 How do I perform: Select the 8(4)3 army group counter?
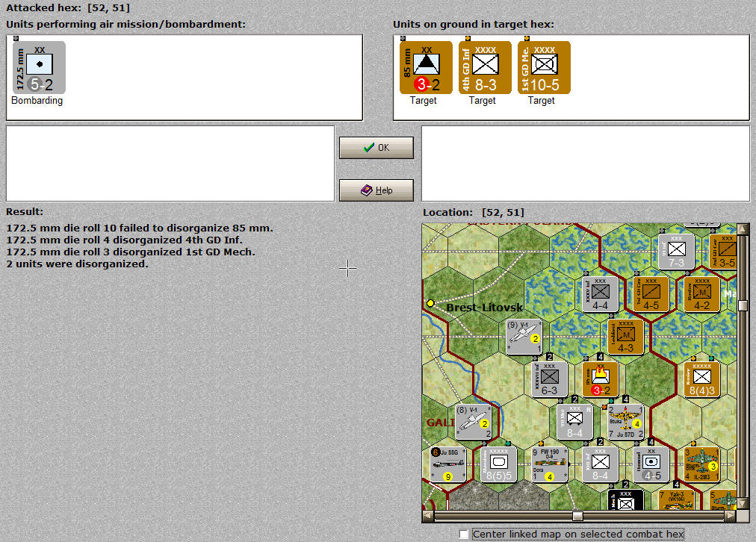[x=702, y=380]
